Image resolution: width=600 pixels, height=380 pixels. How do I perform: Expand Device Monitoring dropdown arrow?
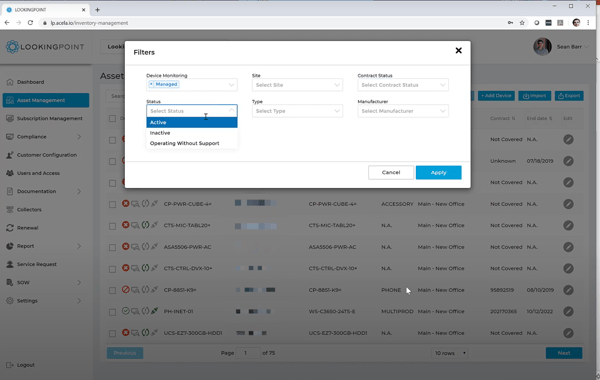(x=232, y=85)
